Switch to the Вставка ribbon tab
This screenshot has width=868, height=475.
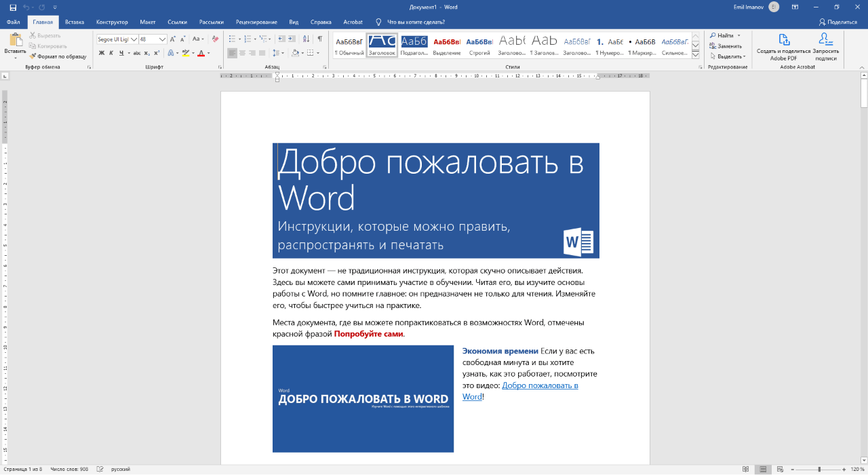[75, 22]
